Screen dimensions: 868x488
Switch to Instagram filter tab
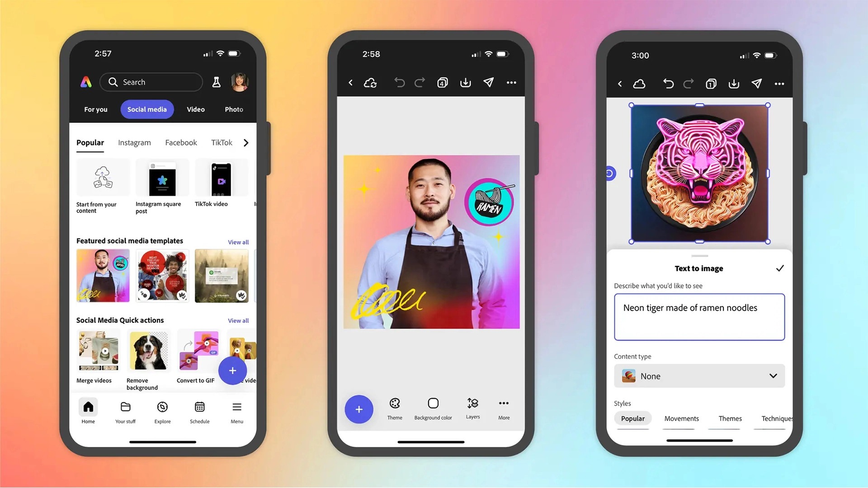pos(133,142)
